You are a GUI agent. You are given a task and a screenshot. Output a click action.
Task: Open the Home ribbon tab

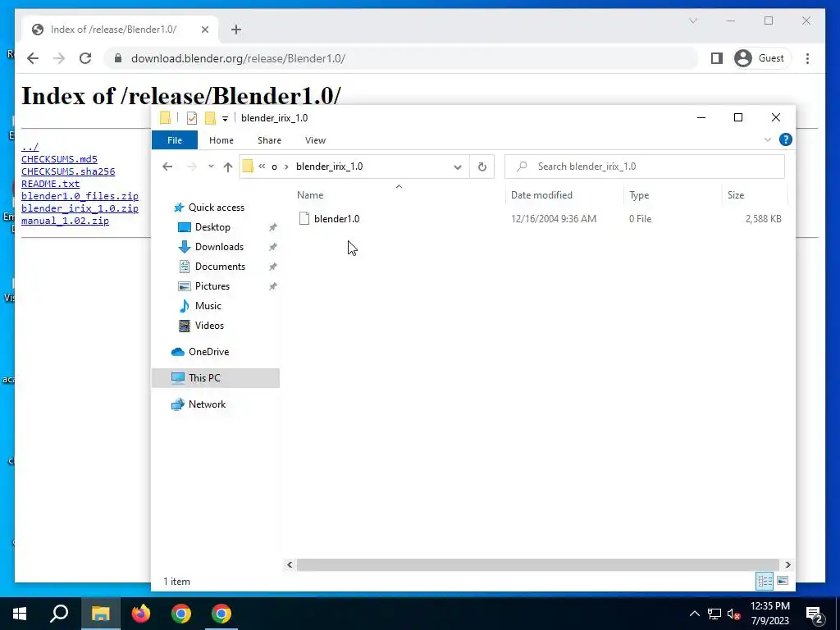click(x=221, y=140)
